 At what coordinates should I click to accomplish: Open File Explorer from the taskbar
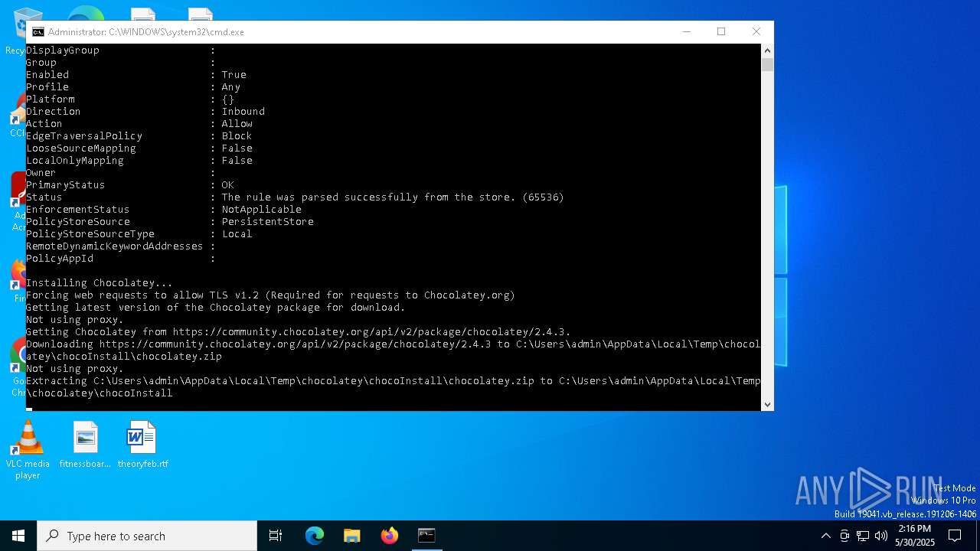(x=351, y=536)
